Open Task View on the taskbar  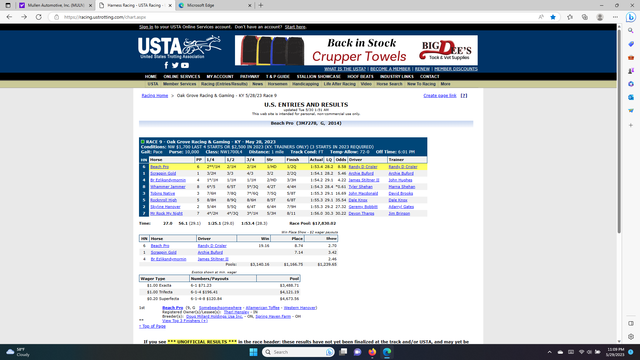point(343,352)
